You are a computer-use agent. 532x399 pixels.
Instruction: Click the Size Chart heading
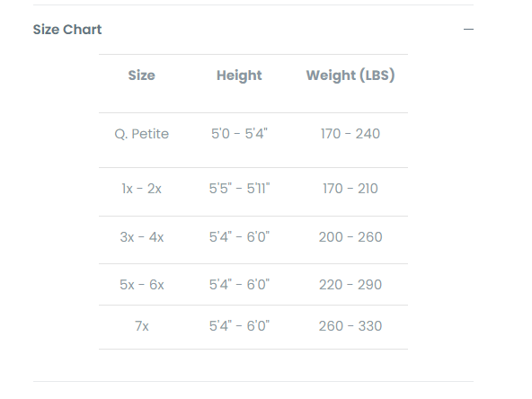(x=67, y=30)
